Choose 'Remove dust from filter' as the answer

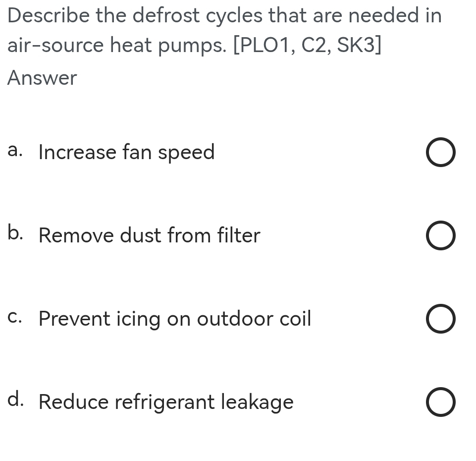(x=440, y=235)
